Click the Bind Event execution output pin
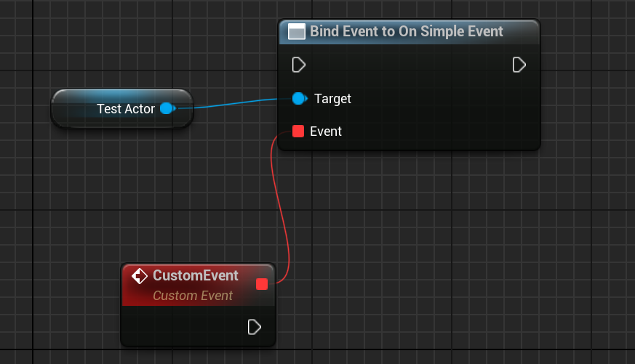 (x=519, y=65)
